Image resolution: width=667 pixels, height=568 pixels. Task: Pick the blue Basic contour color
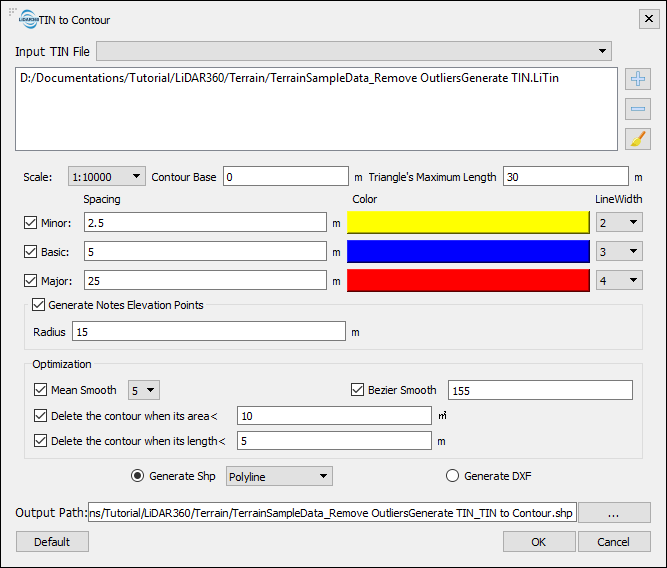coord(468,252)
